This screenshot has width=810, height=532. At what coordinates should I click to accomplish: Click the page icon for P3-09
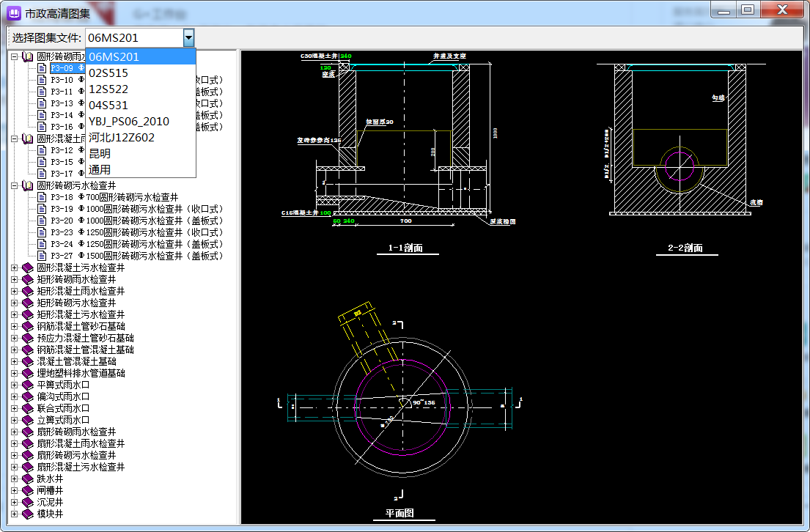tap(43, 68)
